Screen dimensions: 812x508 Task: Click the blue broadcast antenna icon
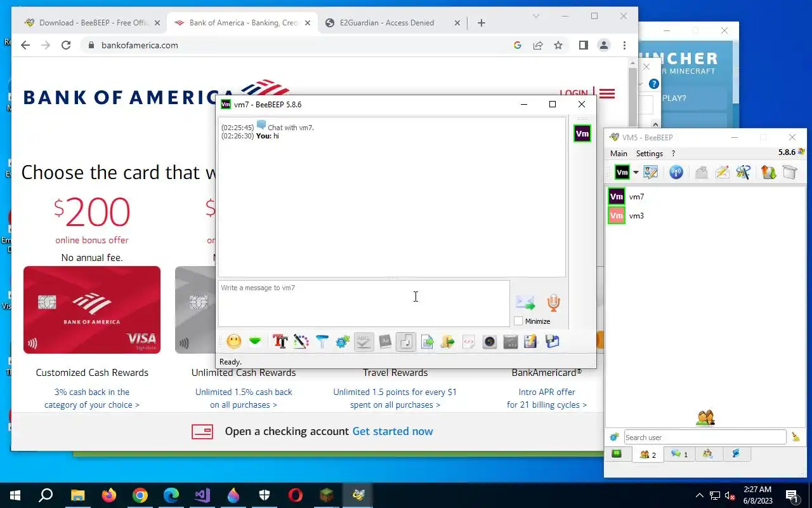676,172
